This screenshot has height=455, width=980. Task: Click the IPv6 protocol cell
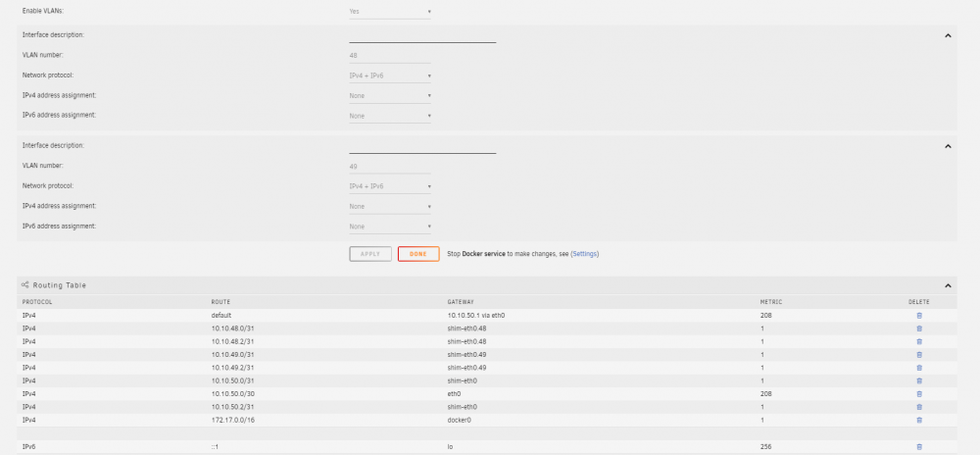click(x=28, y=447)
